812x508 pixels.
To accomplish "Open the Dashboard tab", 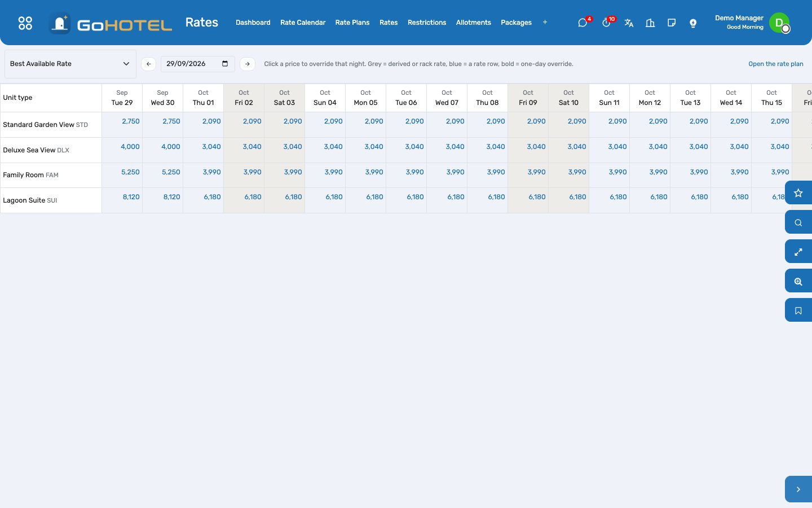I will (x=253, y=23).
